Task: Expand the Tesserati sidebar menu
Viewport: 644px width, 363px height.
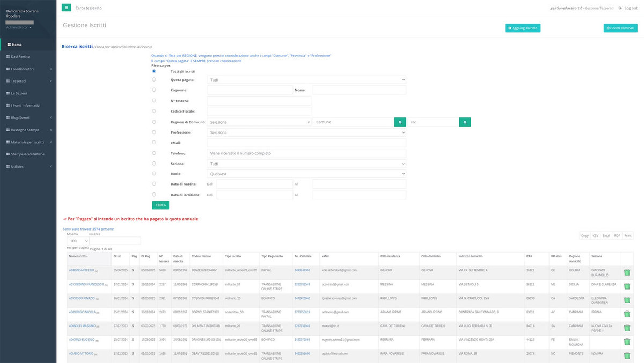Action: coord(28,81)
